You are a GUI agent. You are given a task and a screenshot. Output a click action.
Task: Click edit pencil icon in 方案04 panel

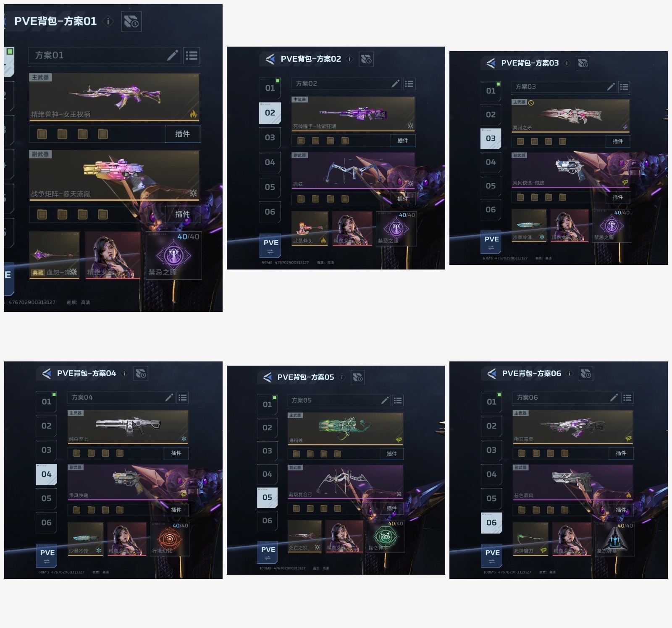(169, 397)
